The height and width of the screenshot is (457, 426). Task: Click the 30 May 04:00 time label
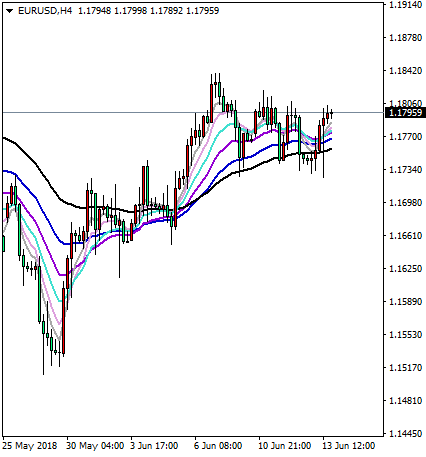[95, 446]
